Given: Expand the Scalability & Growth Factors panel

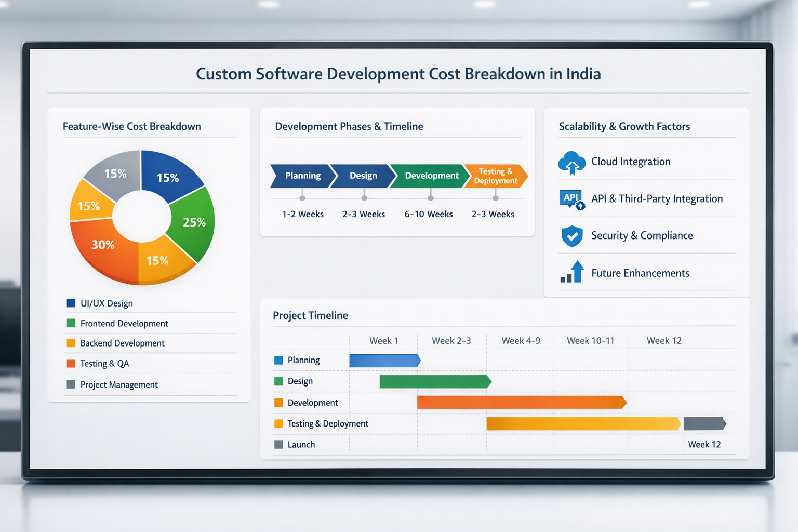Looking at the screenshot, I should tap(624, 126).
